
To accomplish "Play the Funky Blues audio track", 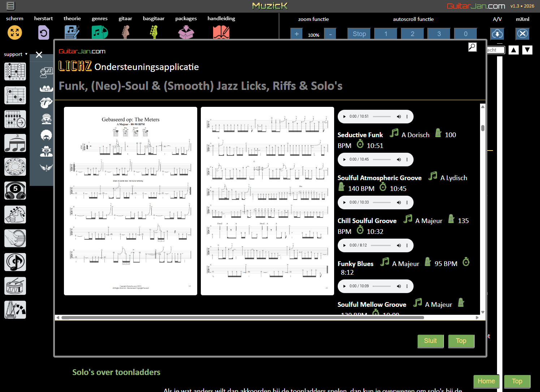I will (345, 245).
